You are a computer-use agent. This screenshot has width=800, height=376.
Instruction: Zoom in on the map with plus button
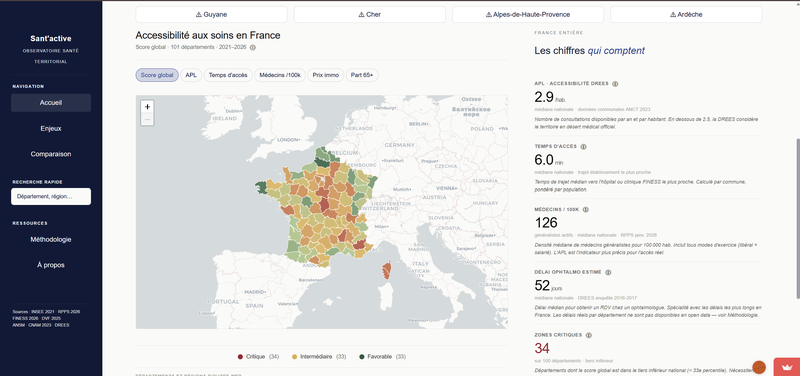click(x=147, y=107)
